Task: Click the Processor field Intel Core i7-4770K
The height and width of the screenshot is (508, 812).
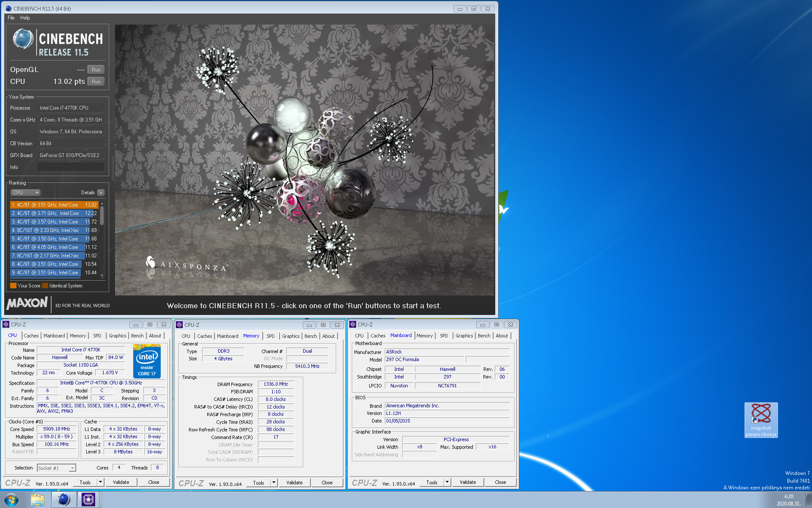Action: tap(71, 108)
